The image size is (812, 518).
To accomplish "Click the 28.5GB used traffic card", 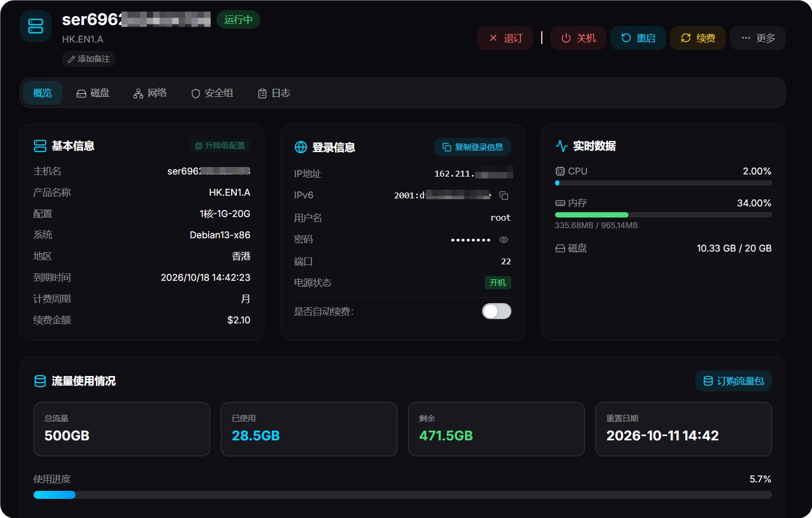I will pos(309,429).
